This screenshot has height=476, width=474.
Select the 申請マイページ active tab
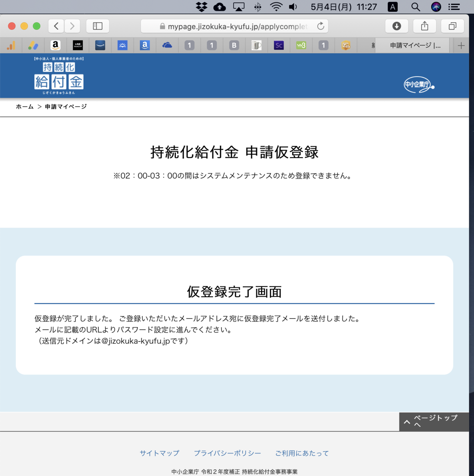[x=412, y=46]
